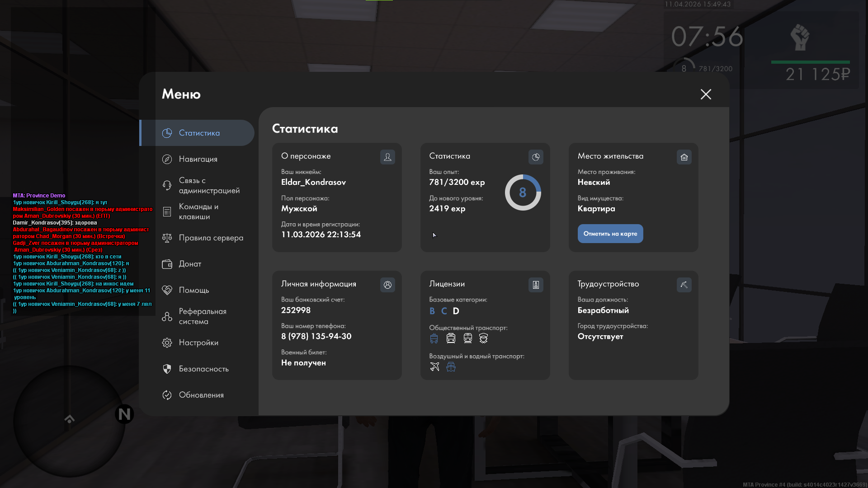868x488 pixels.
Task: Click the hammer icon in Трудоустройство card
Action: 684,285
